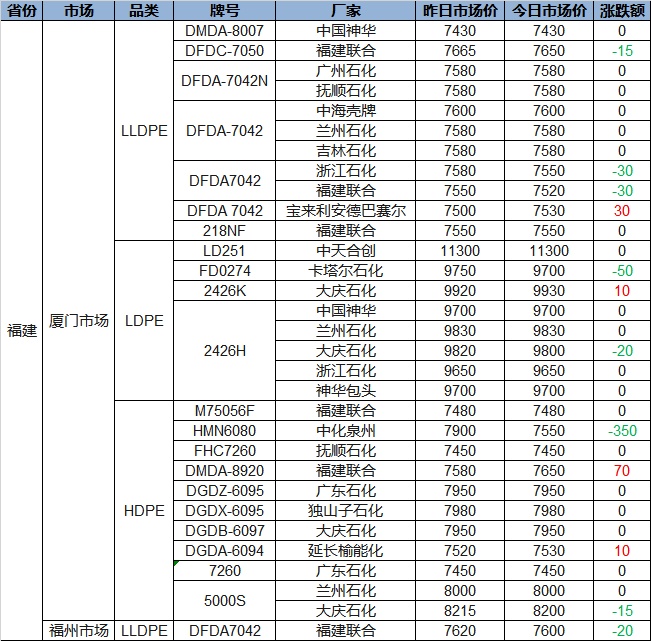Click the 市场 column header
This screenshot has height=641, width=651.
[78, 10]
